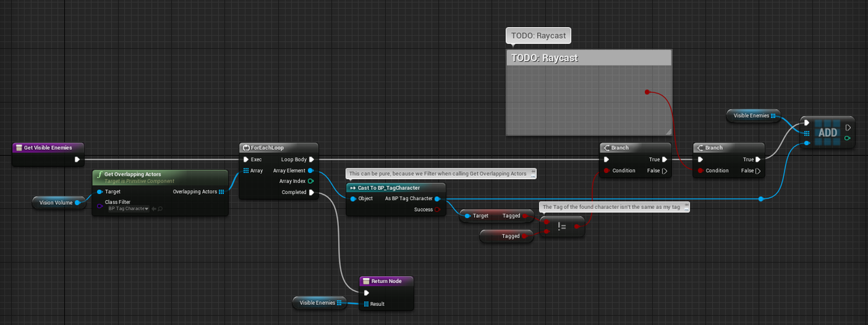Toggle the Cast node comment bubble pin

tap(533, 174)
